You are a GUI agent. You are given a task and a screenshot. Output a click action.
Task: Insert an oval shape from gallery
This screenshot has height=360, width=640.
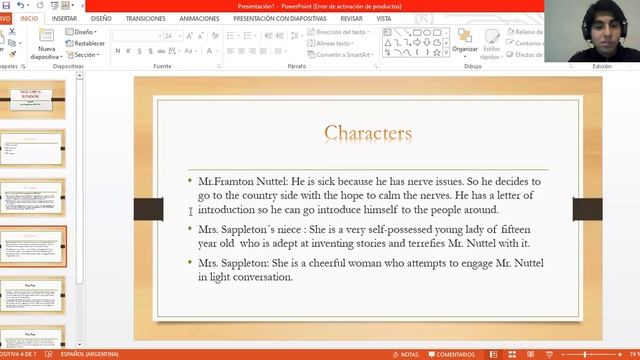click(427, 32)
